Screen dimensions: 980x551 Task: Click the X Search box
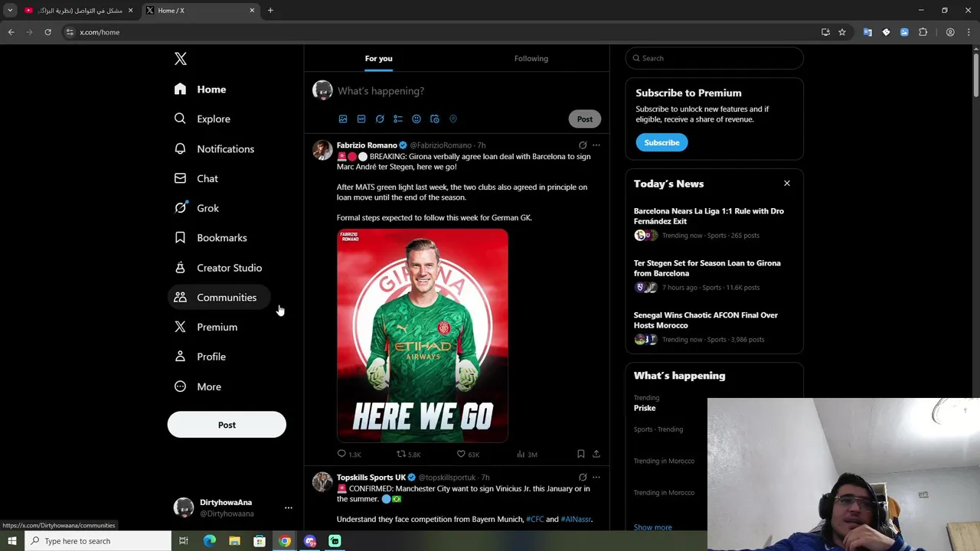pos(714,58)
